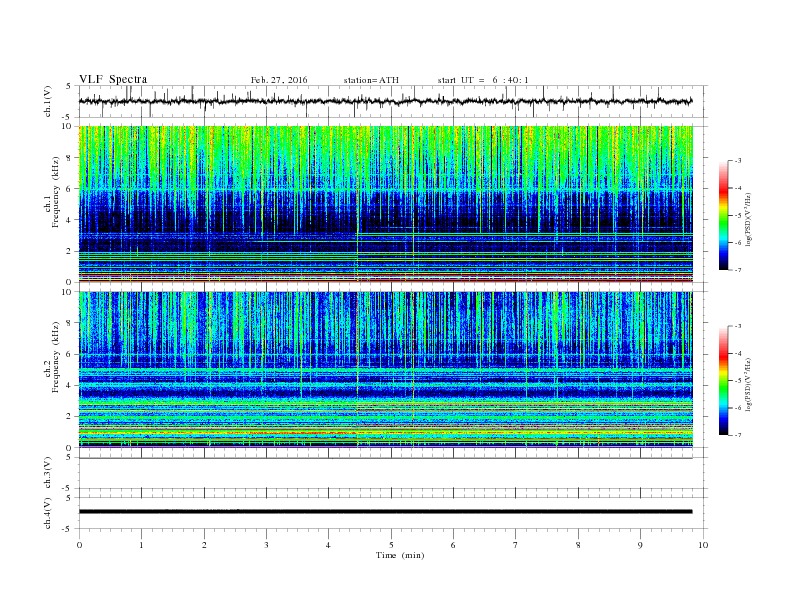
Task: Click the ch.2 spectrogram plot area
Action: coord(386,369)
